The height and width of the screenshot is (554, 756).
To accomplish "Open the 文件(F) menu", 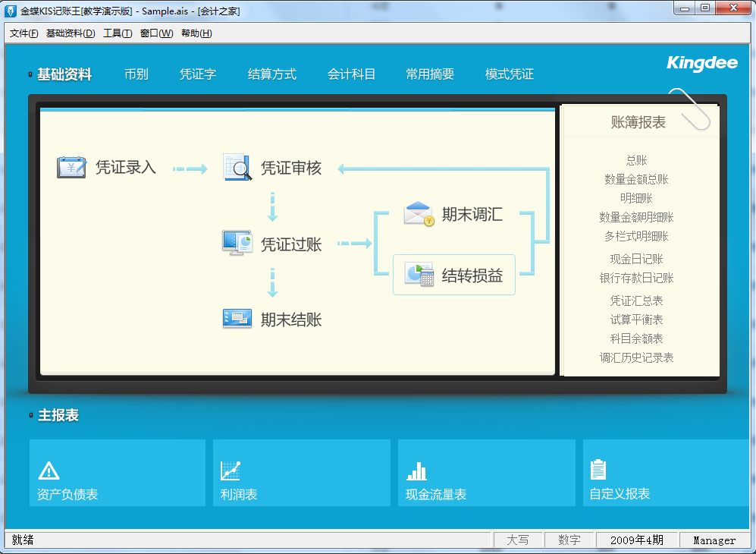I will (24, 33).
